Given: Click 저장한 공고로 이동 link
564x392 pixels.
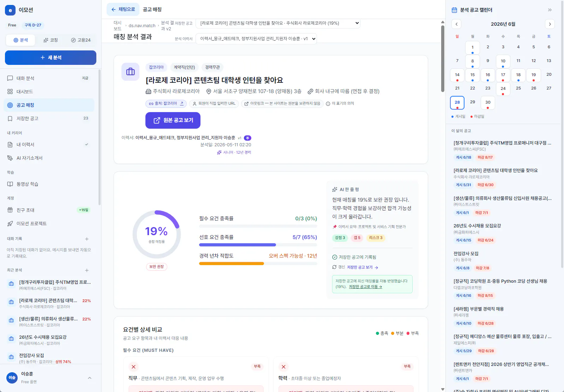Looking at the screenshot, I should (x=365, y=287).
